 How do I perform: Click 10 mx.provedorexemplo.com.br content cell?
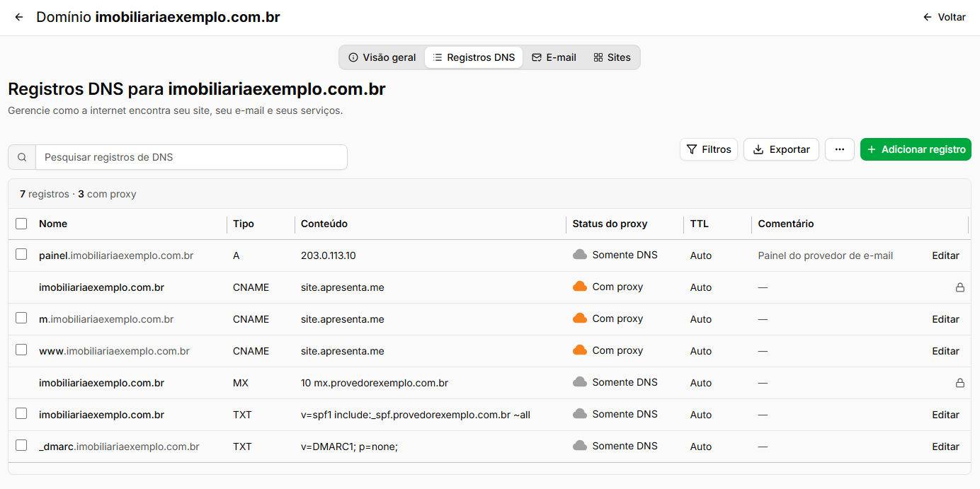[375, 383]
